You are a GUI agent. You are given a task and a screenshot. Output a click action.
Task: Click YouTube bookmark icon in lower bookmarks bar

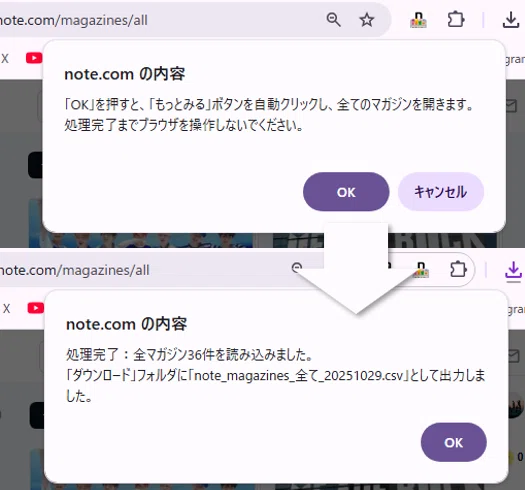click(35, 308)
